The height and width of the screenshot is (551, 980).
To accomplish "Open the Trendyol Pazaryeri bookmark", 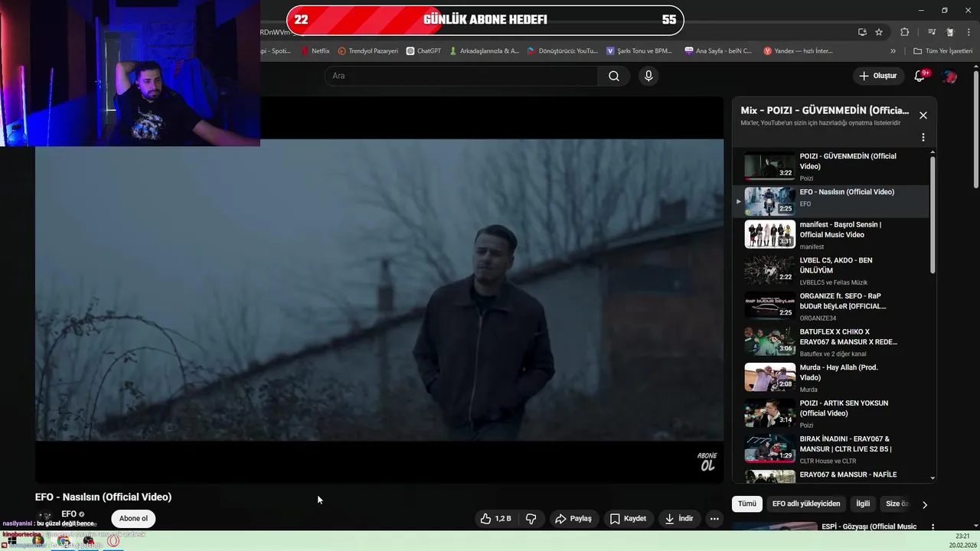I will [x=368, y=51].
